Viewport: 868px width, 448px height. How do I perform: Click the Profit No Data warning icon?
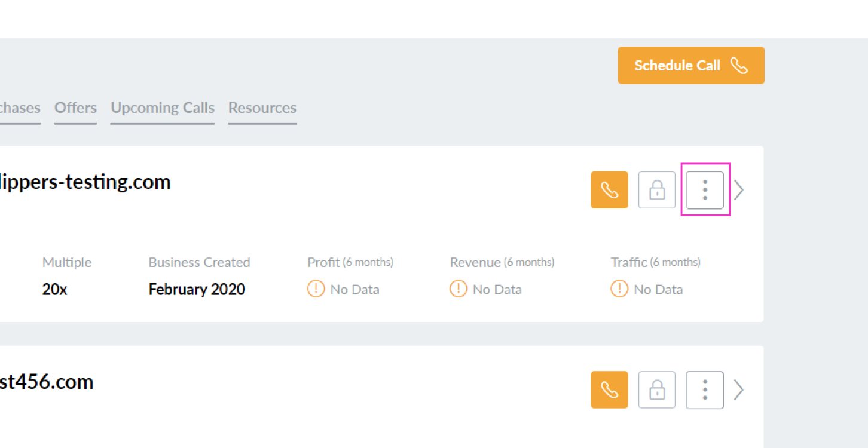pos(316,289)
